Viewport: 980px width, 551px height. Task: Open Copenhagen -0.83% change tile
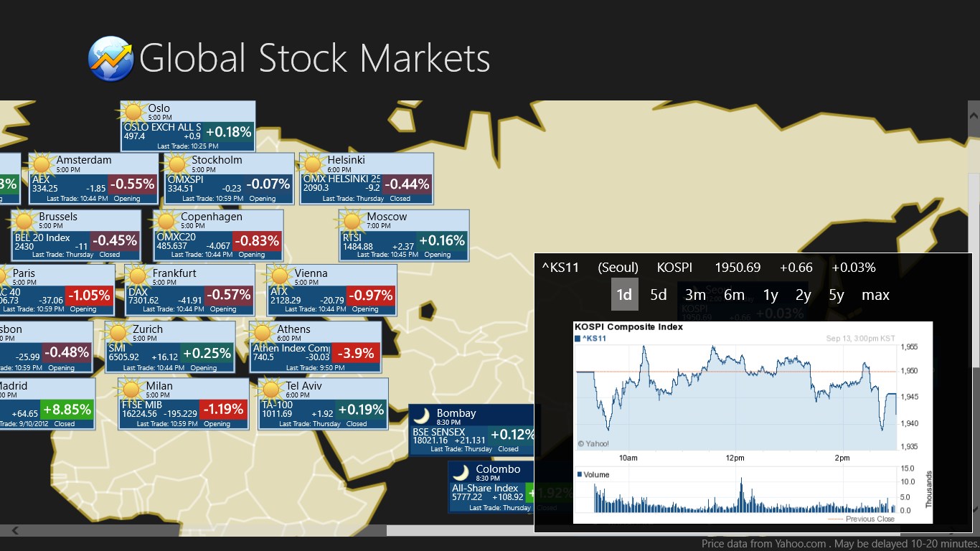tap(257, 240)
